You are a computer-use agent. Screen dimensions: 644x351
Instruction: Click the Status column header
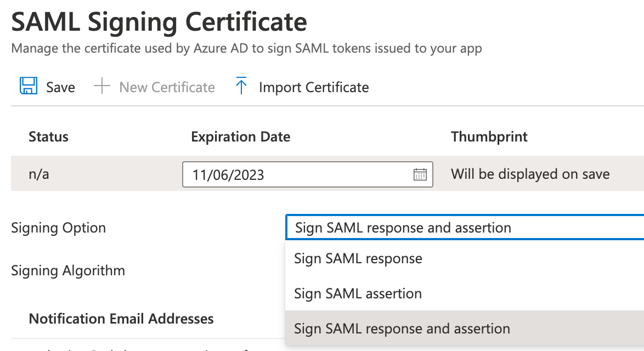pyautogui.click(x=48, y=137)
